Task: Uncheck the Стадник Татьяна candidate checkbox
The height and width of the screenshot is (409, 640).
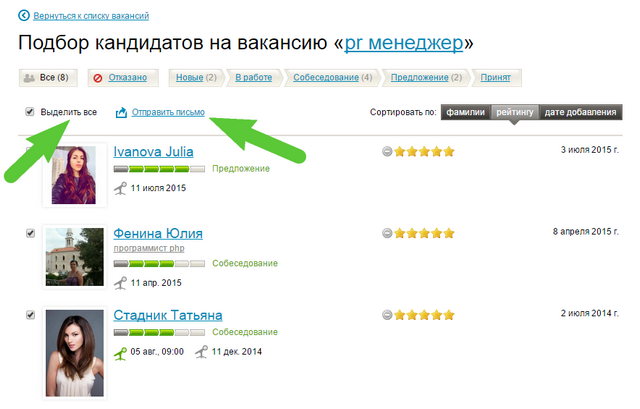Action: pyautogui.click(x=30, y=314)
